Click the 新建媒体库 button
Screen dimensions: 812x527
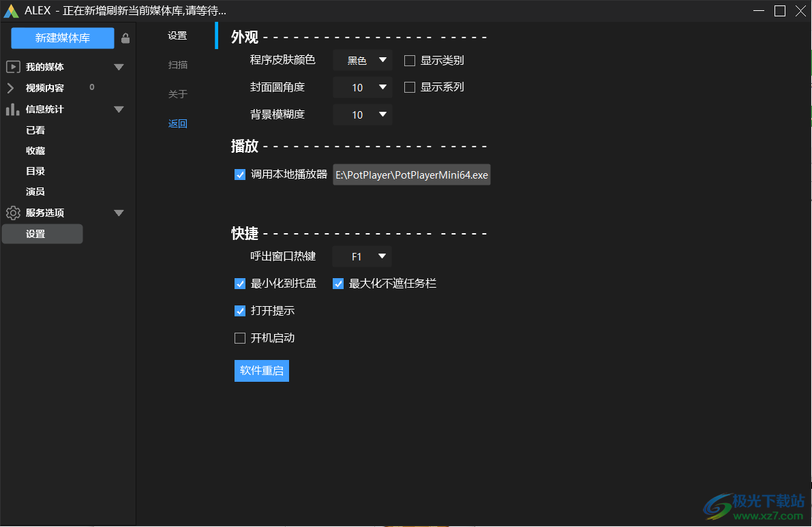62,39
